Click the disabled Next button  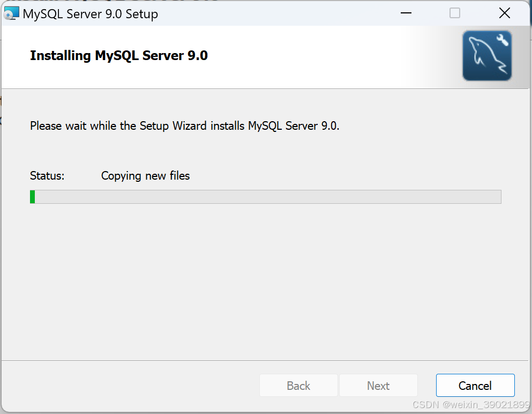click(378, 385)
